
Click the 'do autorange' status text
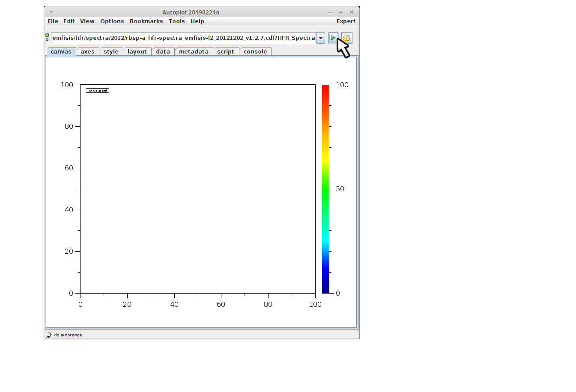[x=68, y=335]
